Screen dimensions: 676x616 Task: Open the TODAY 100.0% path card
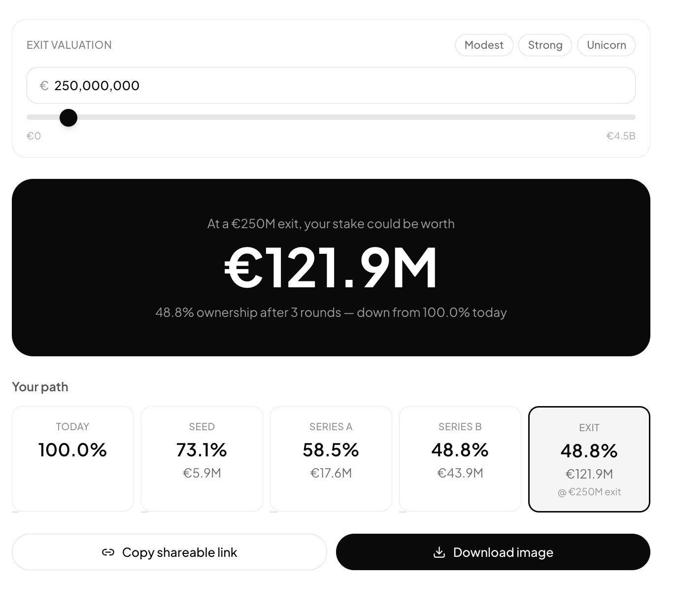tap(73, 458)
